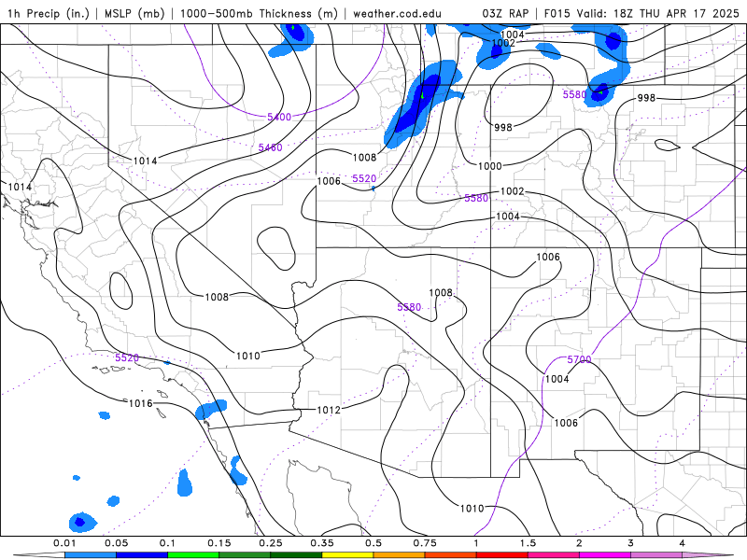Click the light blue 0.01–0.05 legend swatch
Screen dimensions: 747x560
coord(91,555)
